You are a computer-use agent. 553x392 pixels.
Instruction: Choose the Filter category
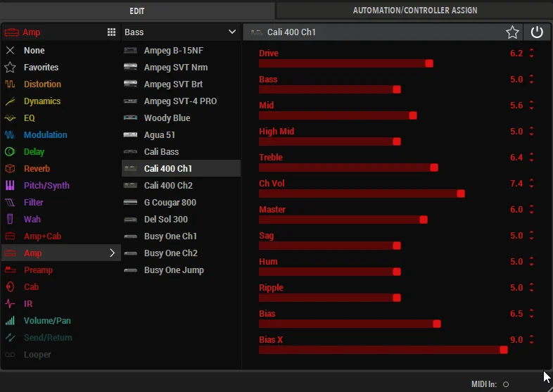[61, 203]
